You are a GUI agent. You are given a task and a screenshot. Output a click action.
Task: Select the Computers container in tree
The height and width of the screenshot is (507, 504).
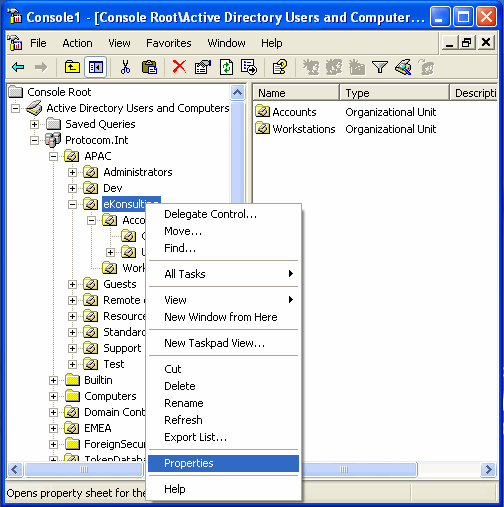pos(110,396)
